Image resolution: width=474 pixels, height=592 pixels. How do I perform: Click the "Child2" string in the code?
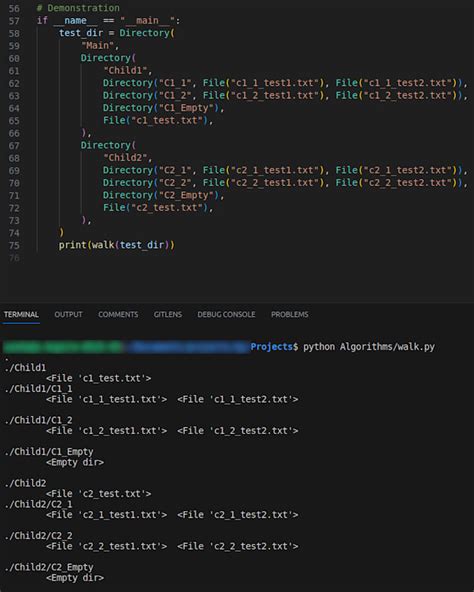point(125,158)
